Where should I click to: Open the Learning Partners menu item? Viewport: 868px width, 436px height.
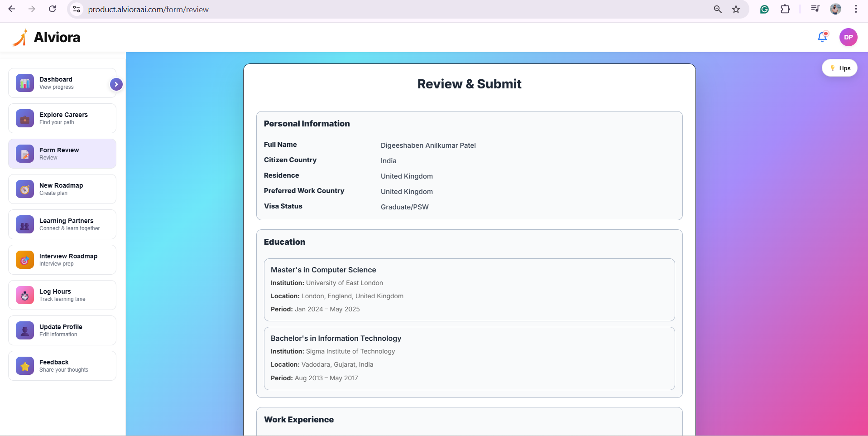point(62,224)
